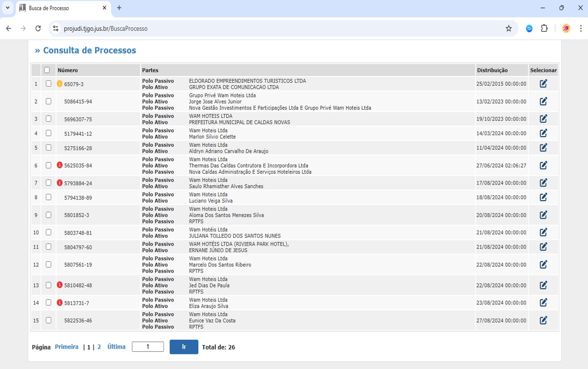This screenshot has width=588, height=369.
Task: Click select icon for process 5696307-75
Action: (543, 119)
